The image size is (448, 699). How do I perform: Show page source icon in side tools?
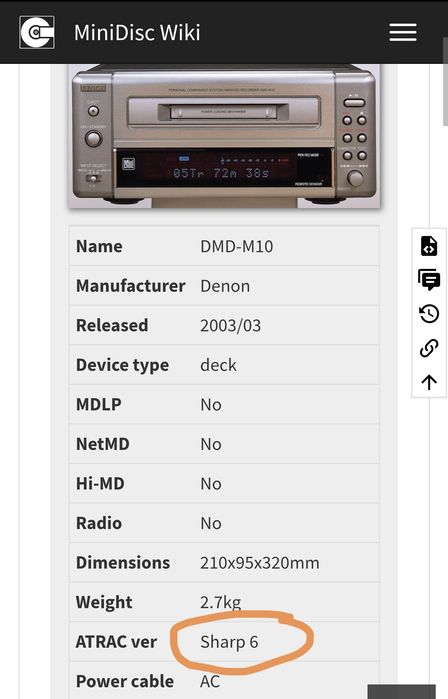point(429,246)
